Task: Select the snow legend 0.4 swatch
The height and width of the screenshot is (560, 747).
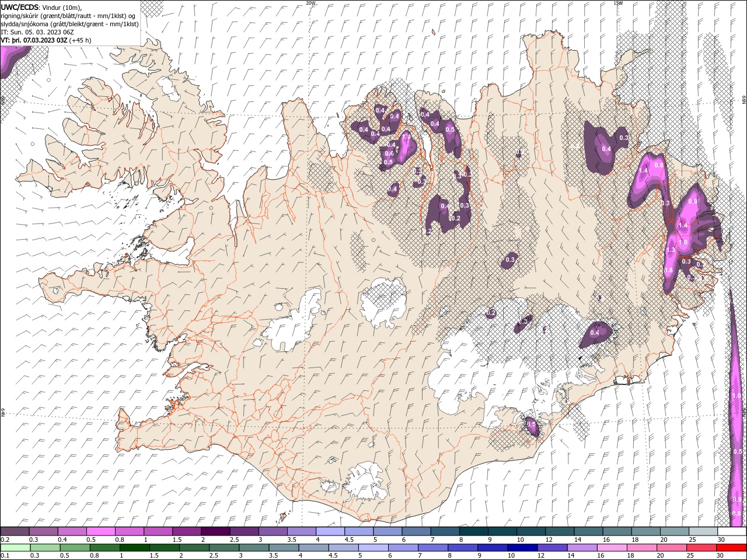Action: coord(72,531)
